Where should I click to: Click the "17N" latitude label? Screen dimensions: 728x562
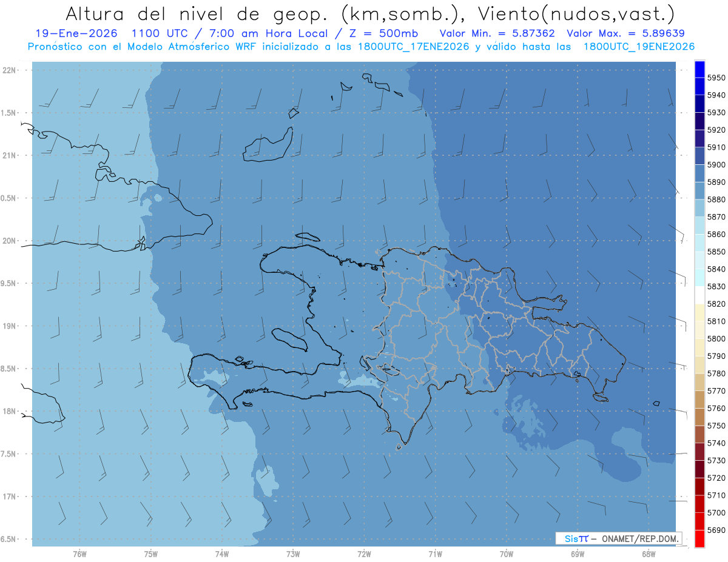(10, 497)
